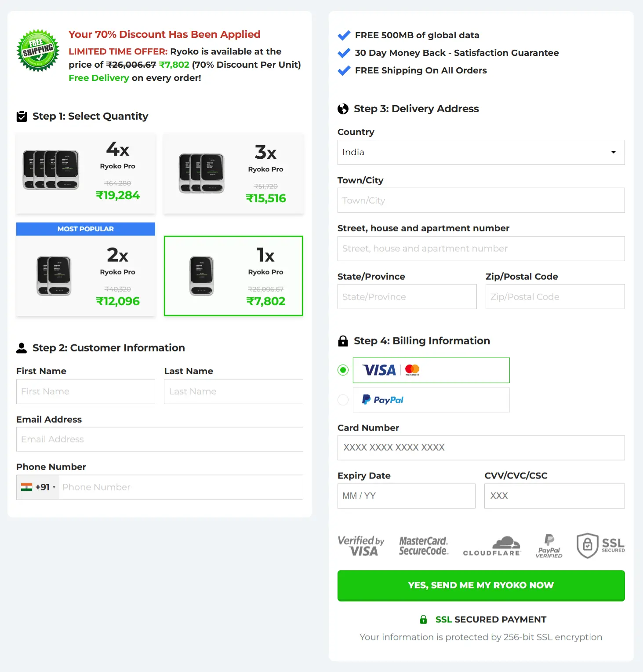Focus the First Name field

86,391
